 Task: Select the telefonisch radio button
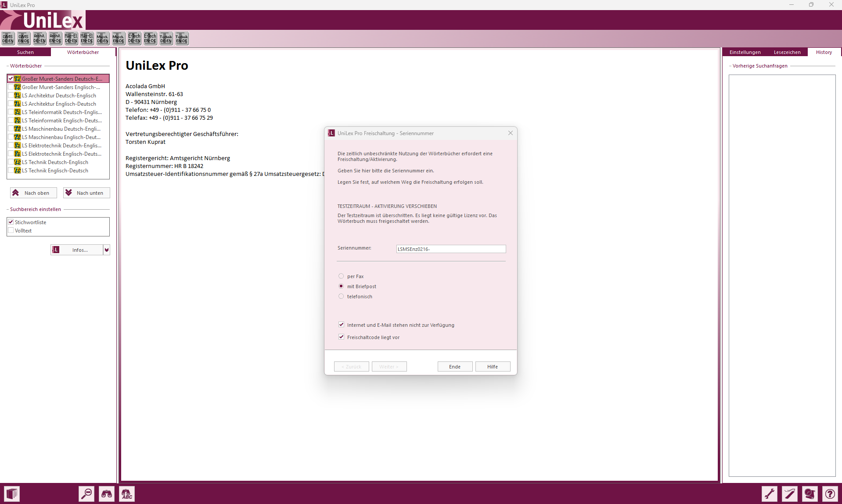click(341, 296)
